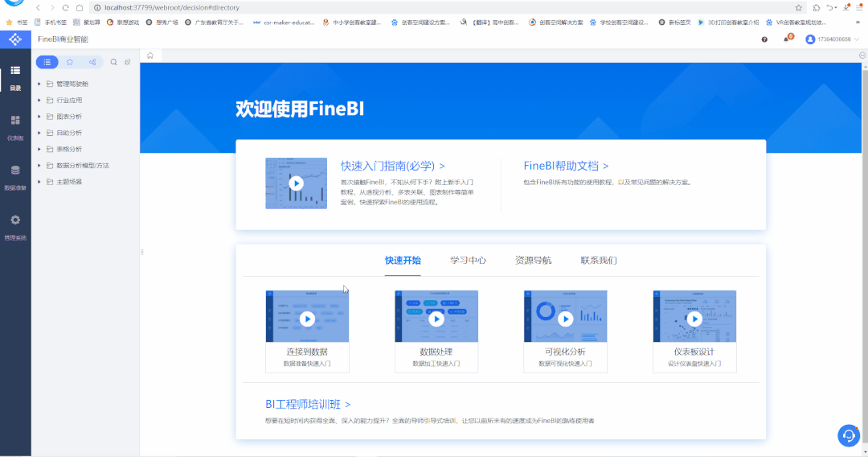Expand the 自助分析 folder arrow

click(x=39, y=133)
